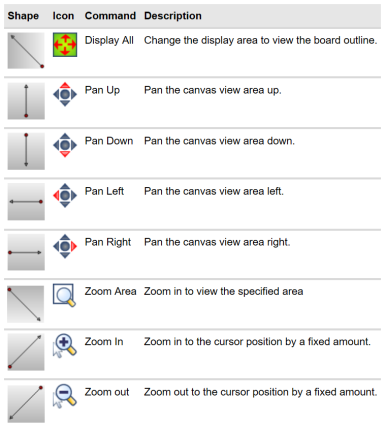
Task: Click the Command column header
Action: click(110, 16)
